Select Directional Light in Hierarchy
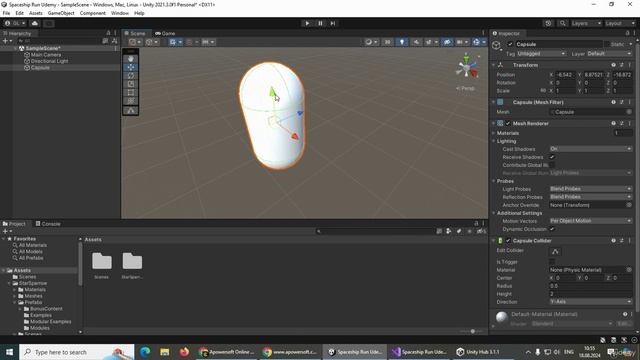This screenshot has width=640, height=360. click(x=49, y=61)
